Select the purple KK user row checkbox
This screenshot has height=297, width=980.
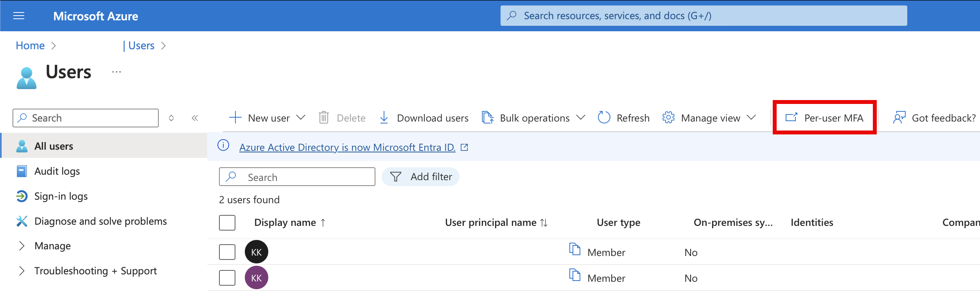[x=227, y=278]
